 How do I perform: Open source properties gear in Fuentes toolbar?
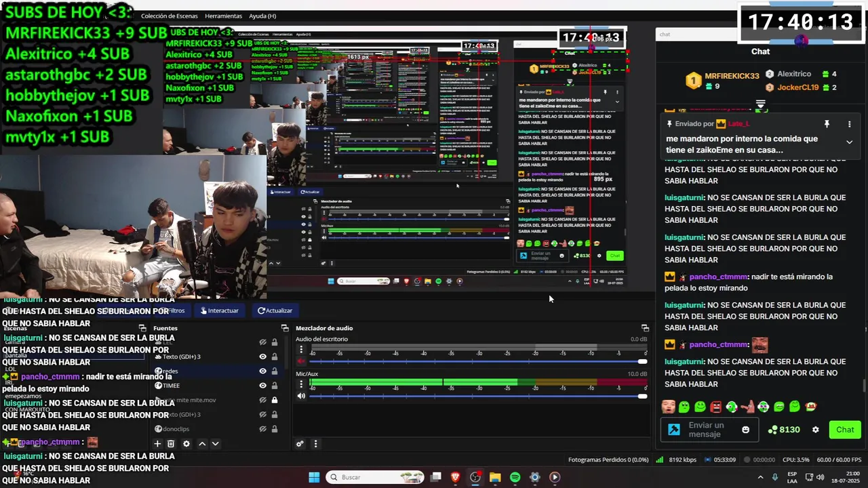186,444
